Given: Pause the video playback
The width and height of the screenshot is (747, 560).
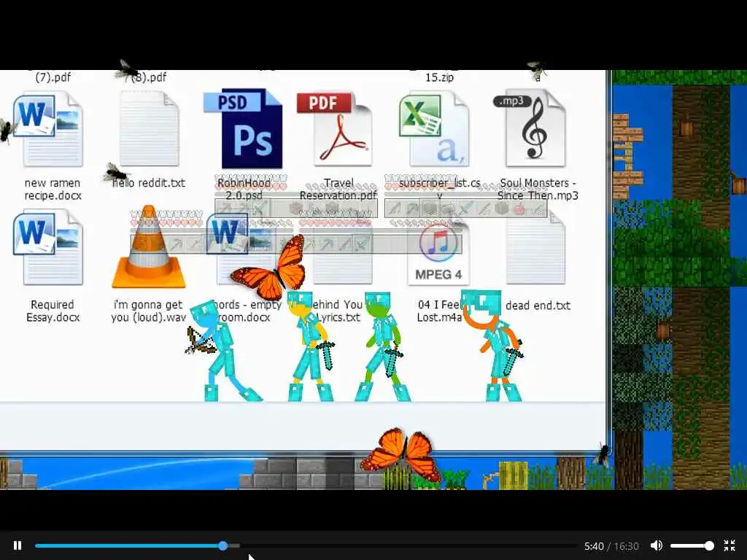Looking at the screenshot, I should click(18, 545).
